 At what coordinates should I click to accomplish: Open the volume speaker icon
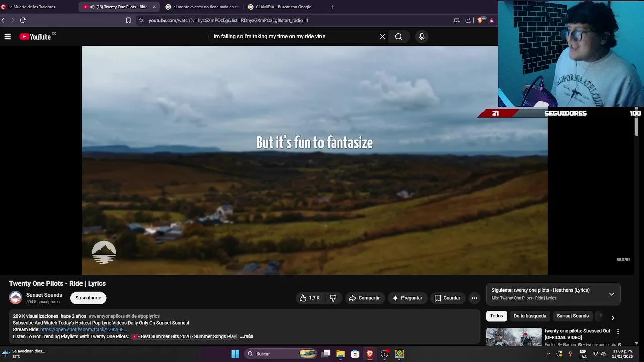click(x=603, y=354)
